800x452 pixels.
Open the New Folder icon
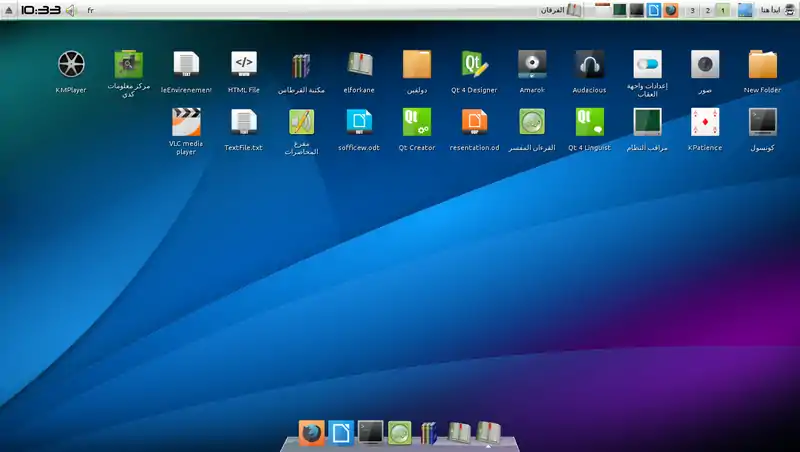coord(762,65)
